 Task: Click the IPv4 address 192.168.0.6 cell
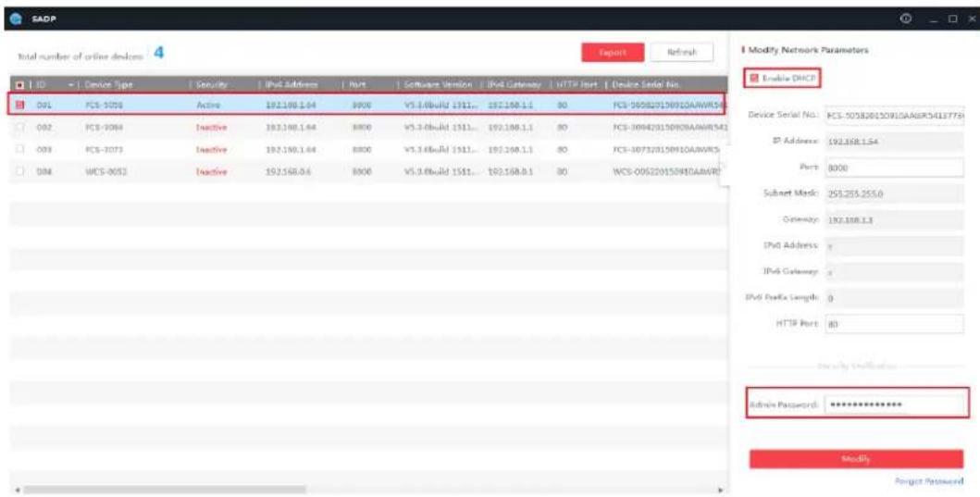pos(288,171)
